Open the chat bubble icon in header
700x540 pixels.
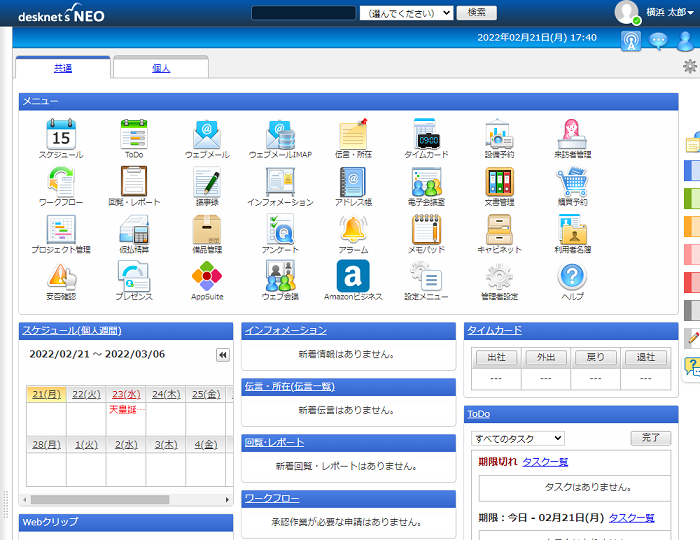tap(658, 41)
